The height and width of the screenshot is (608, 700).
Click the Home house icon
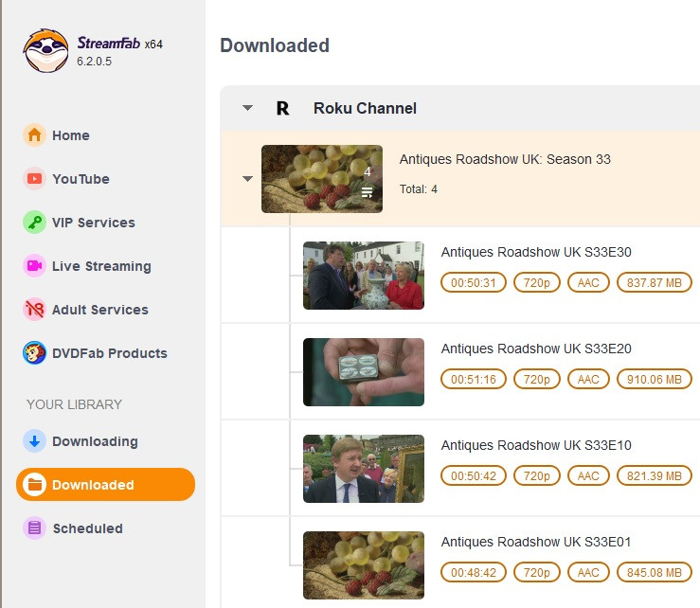pyautogui.click(x=34, y=134)
